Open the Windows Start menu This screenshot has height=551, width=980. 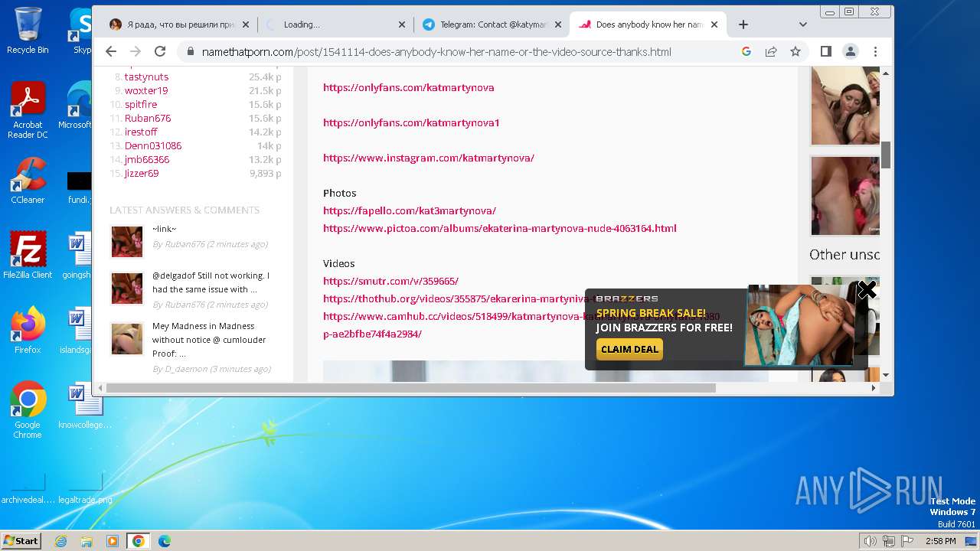coord(21,540)
